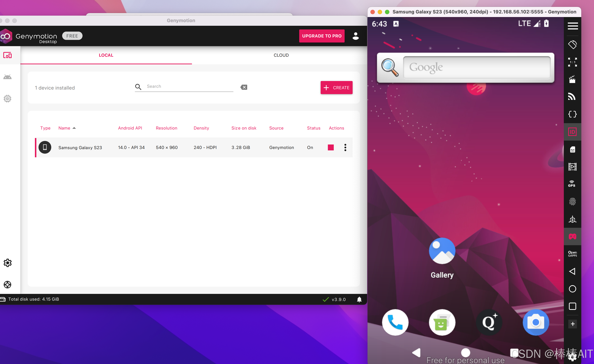The height and width of the screenshot is (364, 594).
Task: Click the '540 × 960' resolution cell
Action: [166, 147]
